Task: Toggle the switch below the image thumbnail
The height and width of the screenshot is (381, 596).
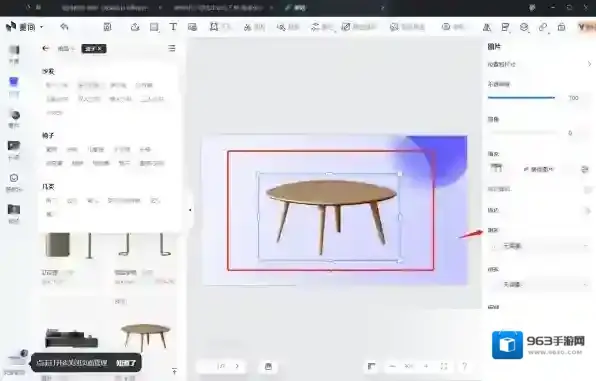Action: pos(587,189)
